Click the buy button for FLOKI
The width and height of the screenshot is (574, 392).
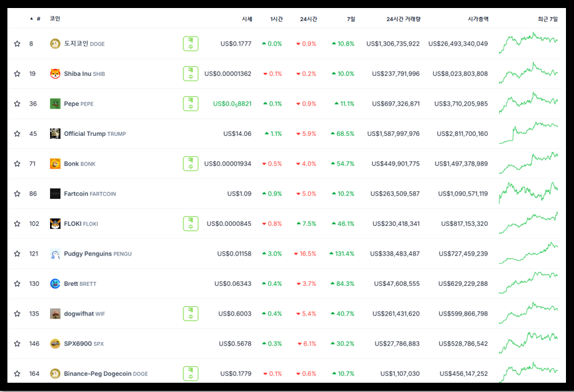point(191,224)
